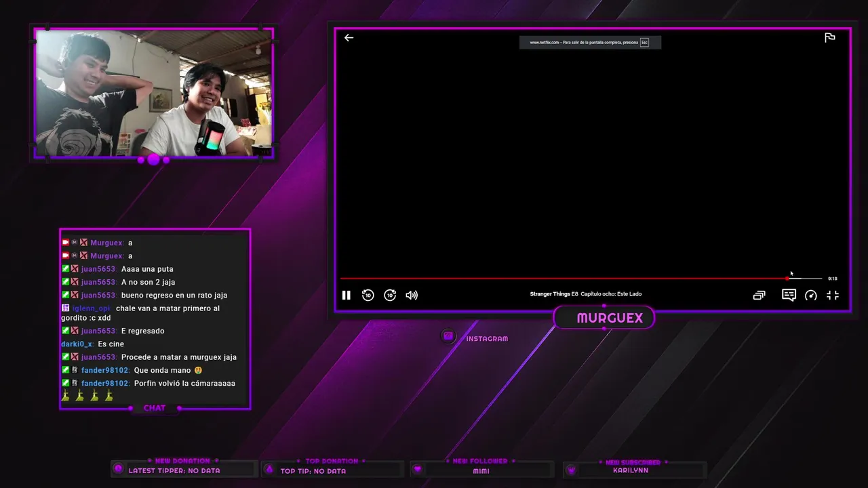The height and width of the screenshot is (488, 868).
Task: Click Latest Tipper: No Data box
Action: click(184, 470)
